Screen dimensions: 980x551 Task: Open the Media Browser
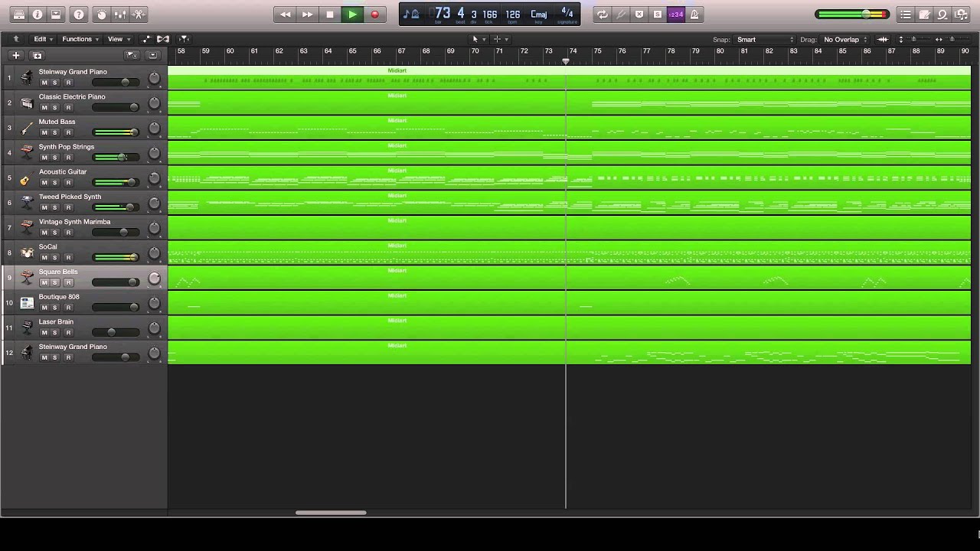click(961, 15)
